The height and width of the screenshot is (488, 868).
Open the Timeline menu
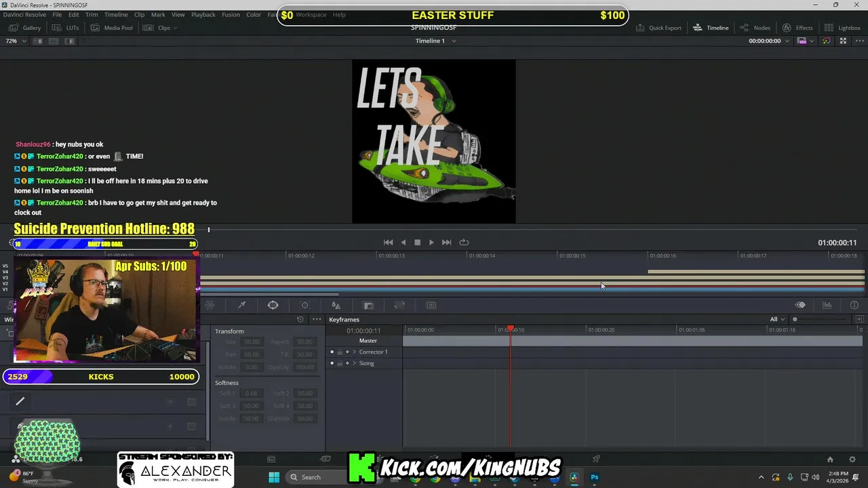click(x=116, y=14)
